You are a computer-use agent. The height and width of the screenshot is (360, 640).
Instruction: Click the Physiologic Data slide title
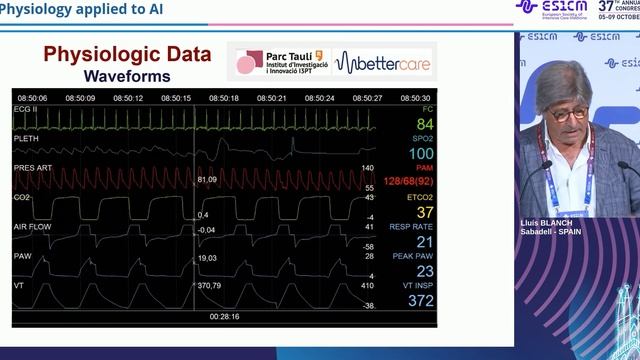click(127, 55)
